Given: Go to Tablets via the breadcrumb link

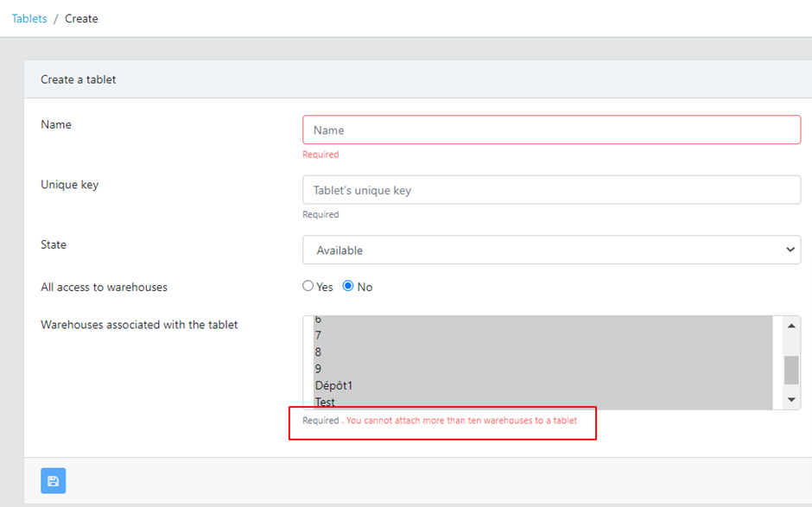Looking at the screenshot, I should click(29, 18).
